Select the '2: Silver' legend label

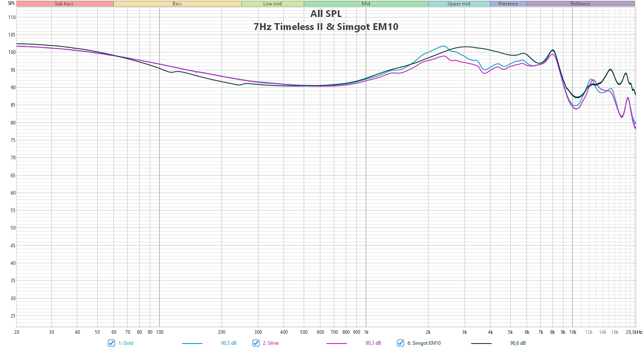(x=271, y=343)
